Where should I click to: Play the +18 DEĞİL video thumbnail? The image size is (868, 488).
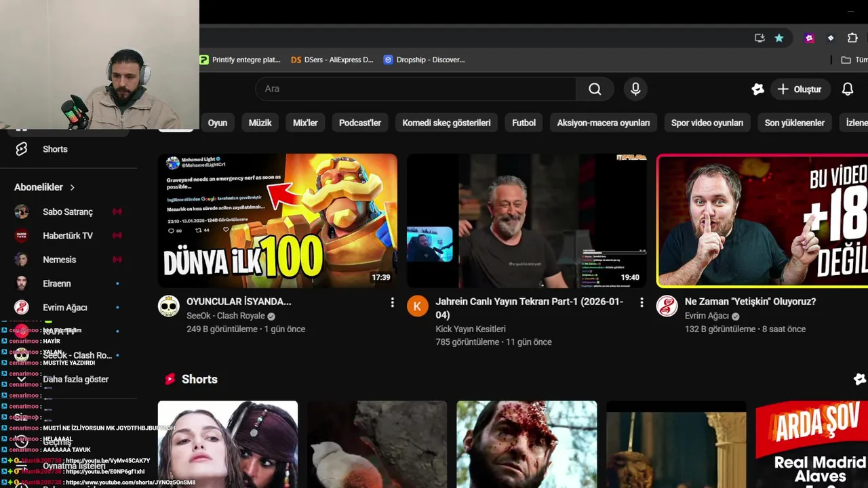(762, 221)
